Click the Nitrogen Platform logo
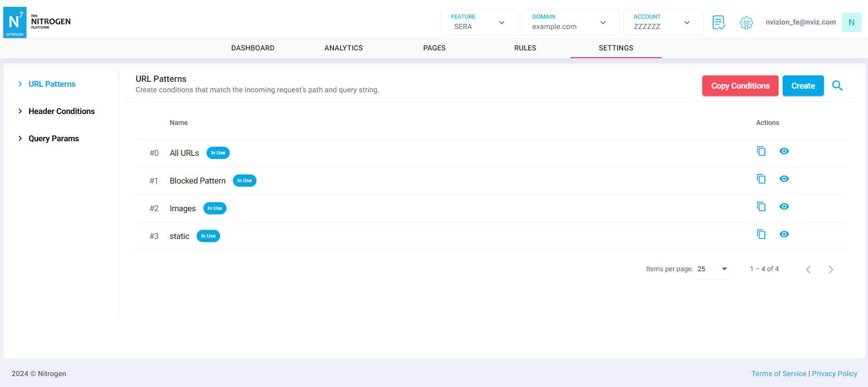This screenshot has height=387, width=868. pos(37,22)
